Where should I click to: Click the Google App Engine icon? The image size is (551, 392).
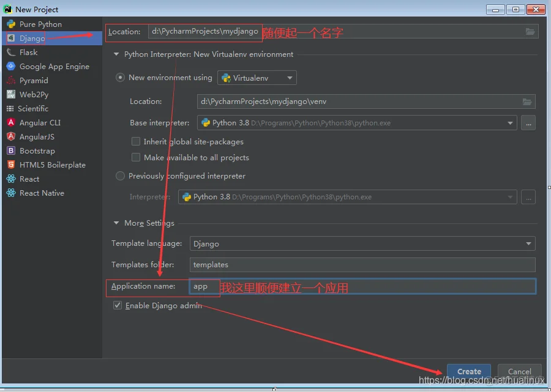[x=11, y=66]
